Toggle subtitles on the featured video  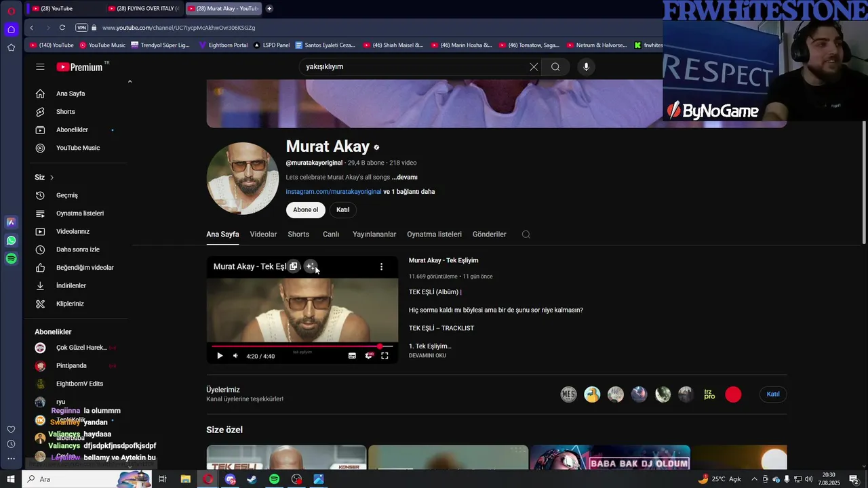click(x=352, y=356)
